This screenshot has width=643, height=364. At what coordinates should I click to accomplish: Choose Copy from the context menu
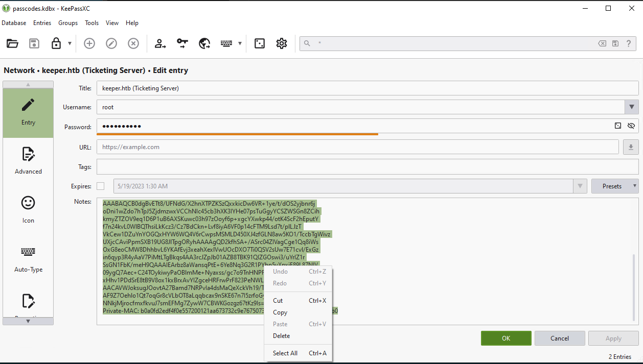[280, 312]
